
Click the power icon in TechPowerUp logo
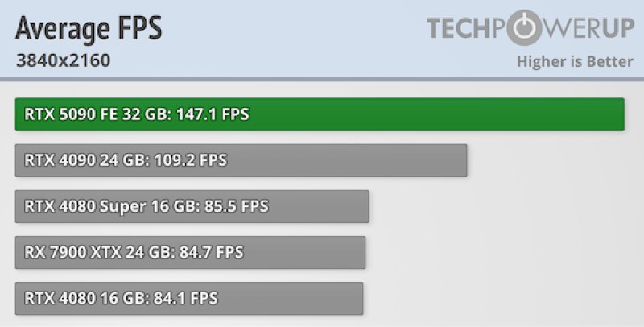pyautogui.click(x=525, y=28)
